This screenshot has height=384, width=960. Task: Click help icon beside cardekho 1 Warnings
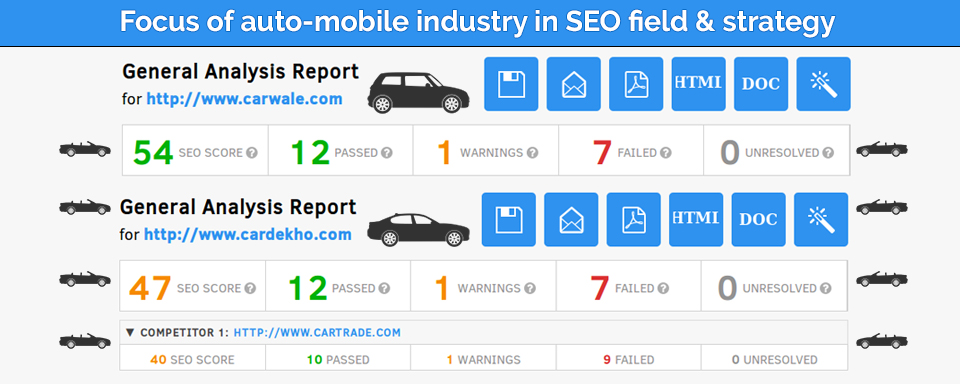pos(530,288)
